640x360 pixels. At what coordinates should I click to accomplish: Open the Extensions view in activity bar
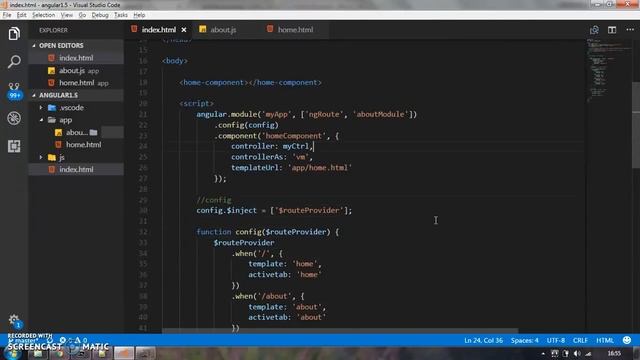pyautogui.click(x=14, y=146)
